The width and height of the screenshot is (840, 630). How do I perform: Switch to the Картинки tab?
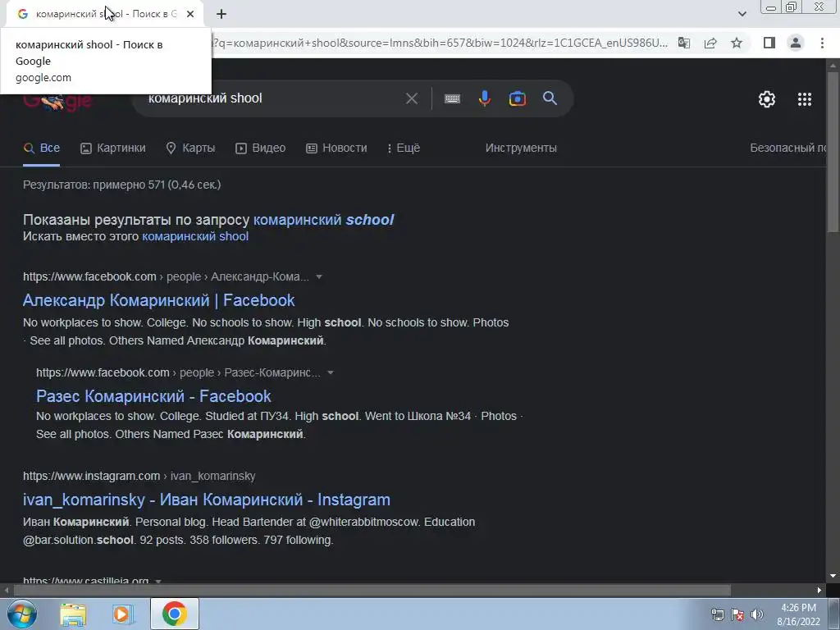113,148
